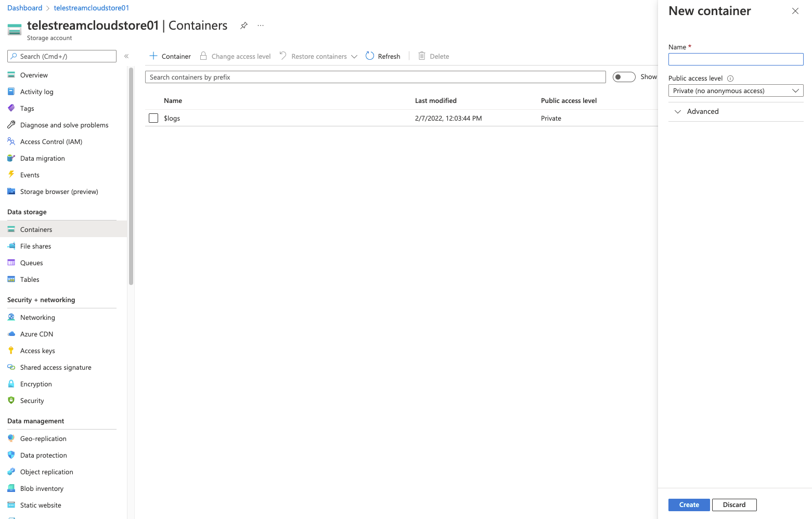Sort by the Name column header

[173, 100]
